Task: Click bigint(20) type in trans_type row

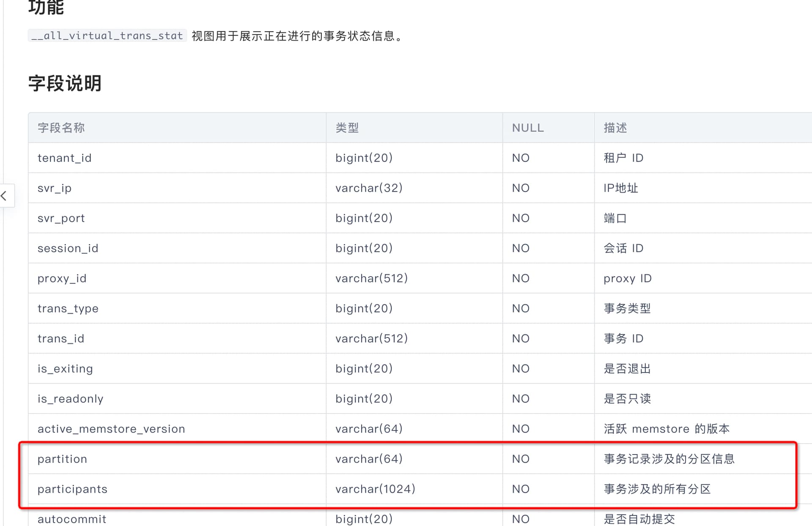Action: 364,308
